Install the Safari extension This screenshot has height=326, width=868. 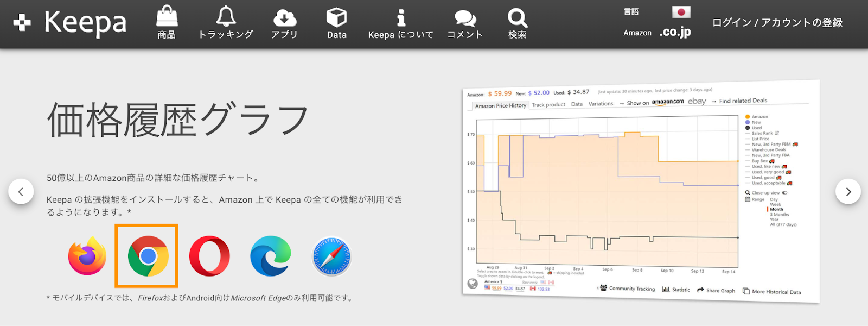pyautogui.click(x=331, y=256)
